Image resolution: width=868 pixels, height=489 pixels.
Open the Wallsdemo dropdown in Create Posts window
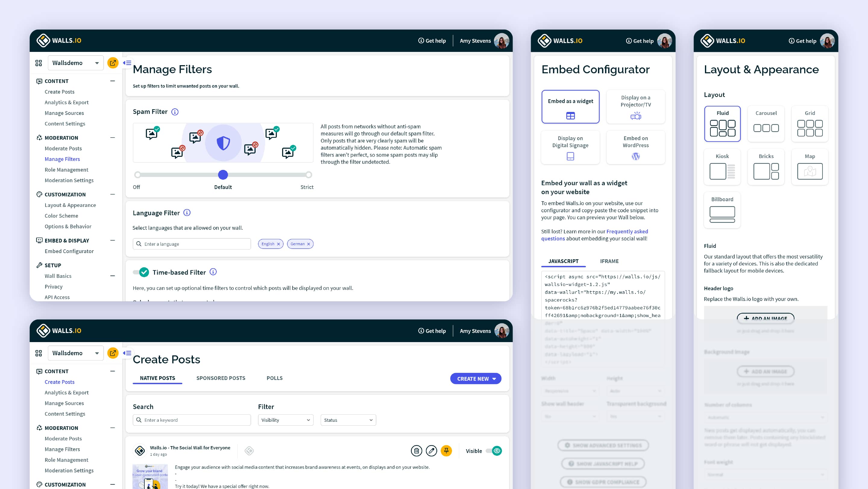point(75,353)
